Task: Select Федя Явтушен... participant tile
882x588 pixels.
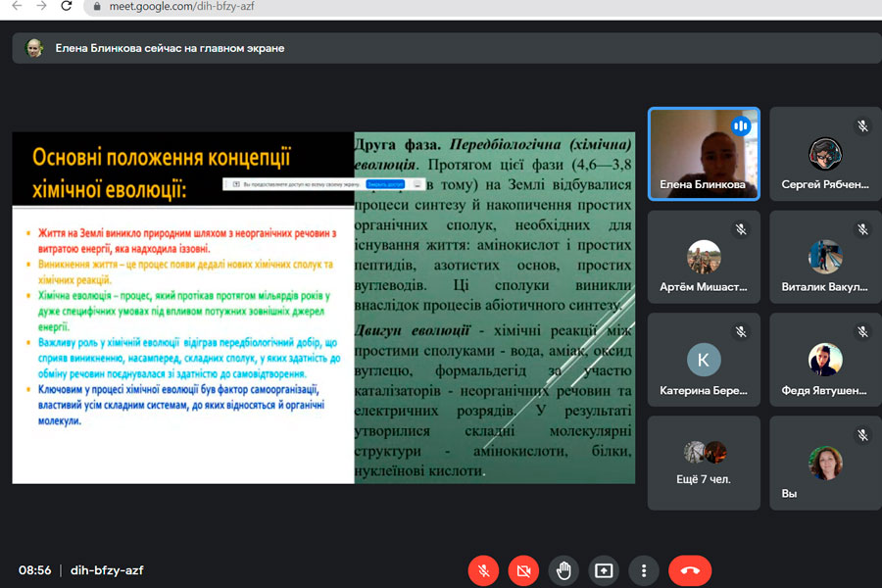Action: (825, 360)
